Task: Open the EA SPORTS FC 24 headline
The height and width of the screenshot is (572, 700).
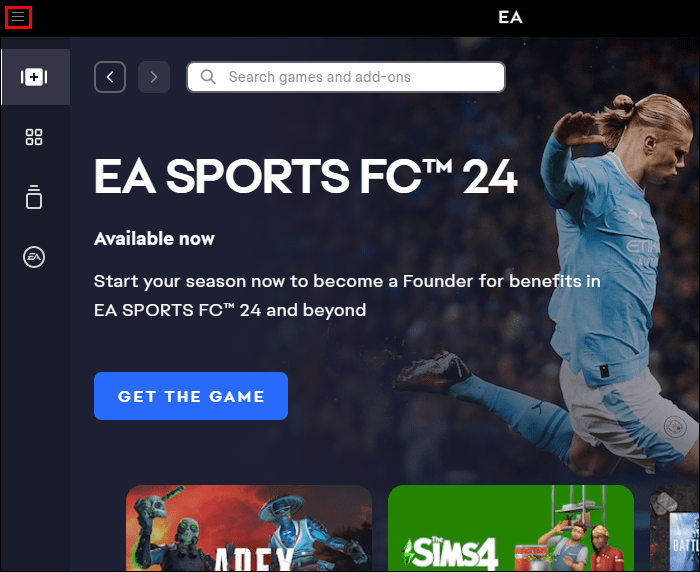Action: click(306, 177)
